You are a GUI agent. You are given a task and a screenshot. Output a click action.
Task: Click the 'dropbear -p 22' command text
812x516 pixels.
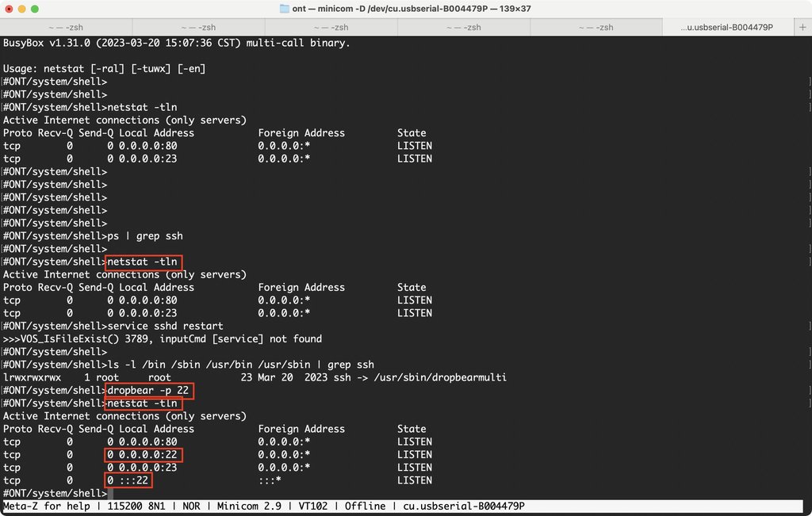tap(150, 391)
